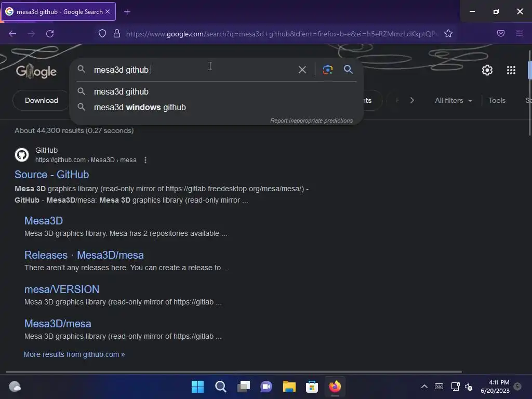Viewport: 532px width, 399px height.
Task: Open Google quick settings gear
Action: 487,70
